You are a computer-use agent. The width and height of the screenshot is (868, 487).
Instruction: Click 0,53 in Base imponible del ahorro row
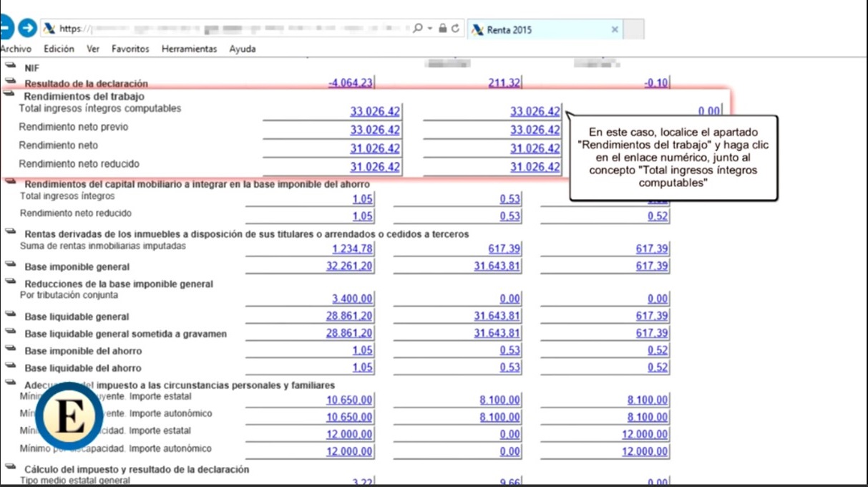click(510, 350)
